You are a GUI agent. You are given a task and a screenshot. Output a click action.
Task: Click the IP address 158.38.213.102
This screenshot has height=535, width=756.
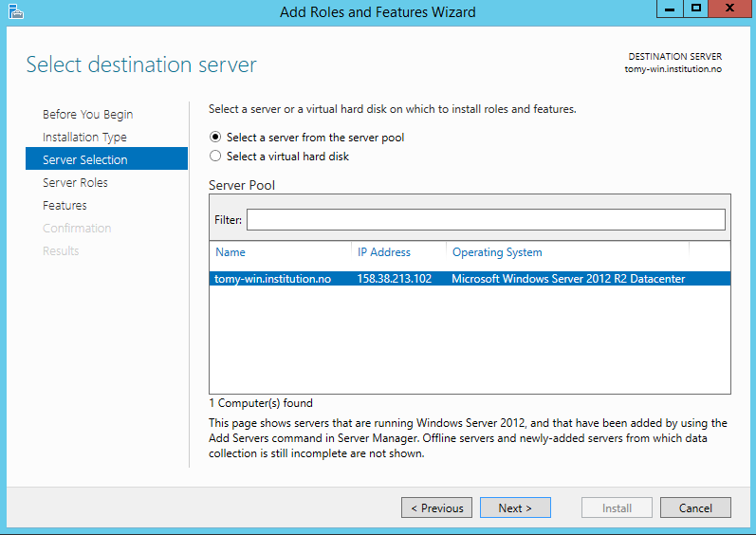tap(395, 279)
